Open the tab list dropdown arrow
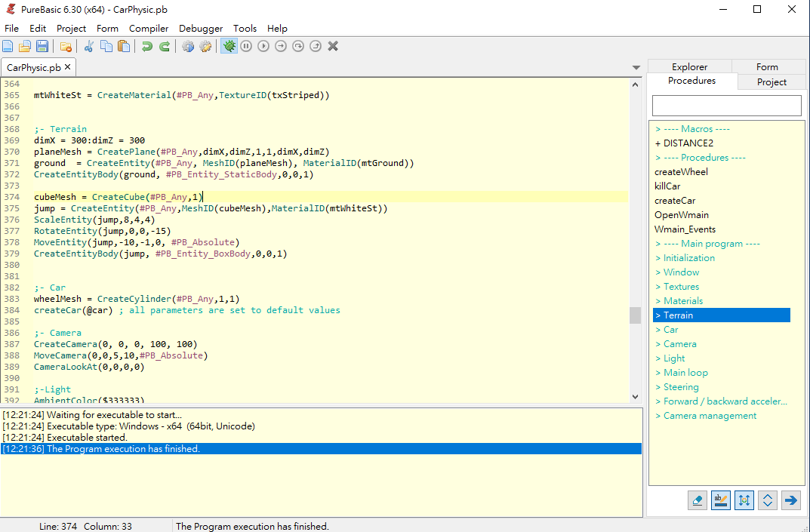 636,68
